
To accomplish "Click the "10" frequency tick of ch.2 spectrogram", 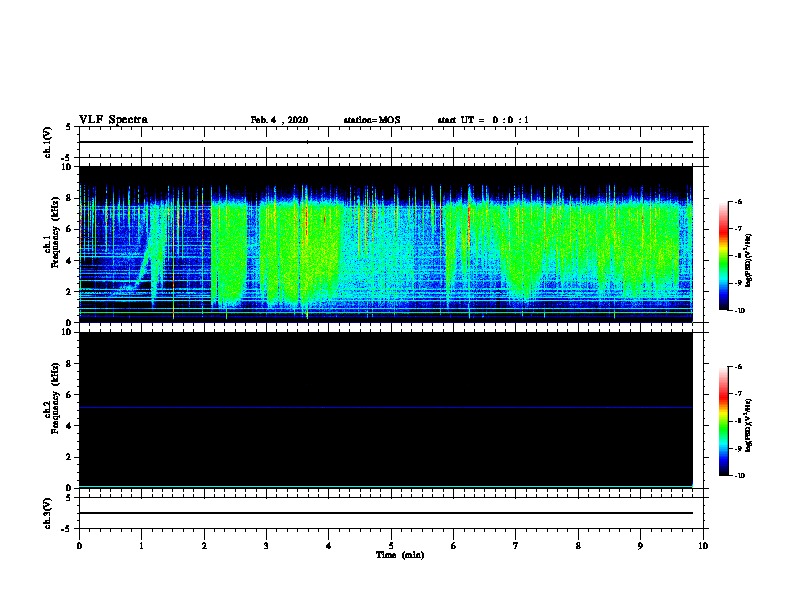I will (67, 333).
